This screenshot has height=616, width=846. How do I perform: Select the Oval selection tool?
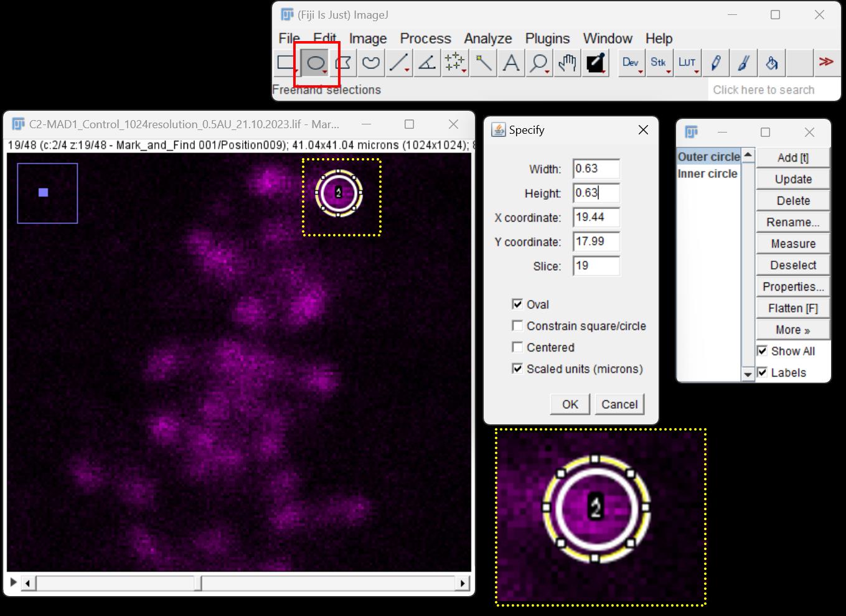[316, 63]
